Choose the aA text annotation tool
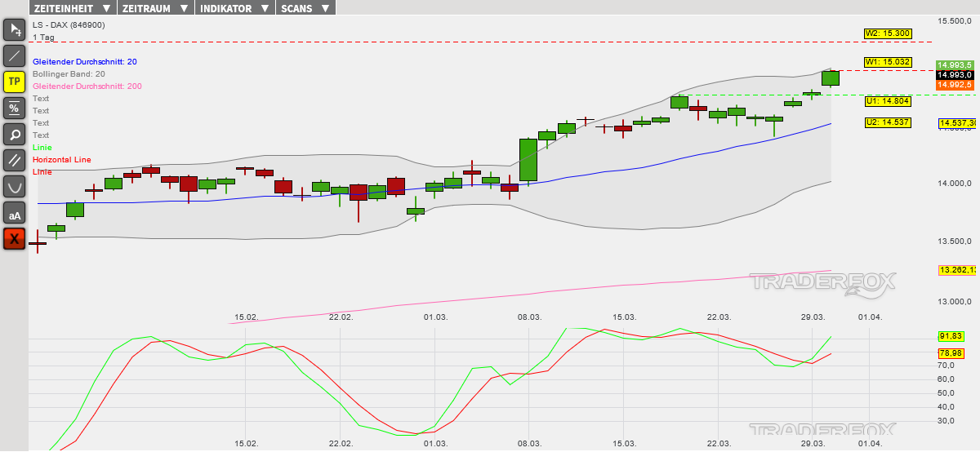This screenshot has width=980, height=452. pos(15,213)
